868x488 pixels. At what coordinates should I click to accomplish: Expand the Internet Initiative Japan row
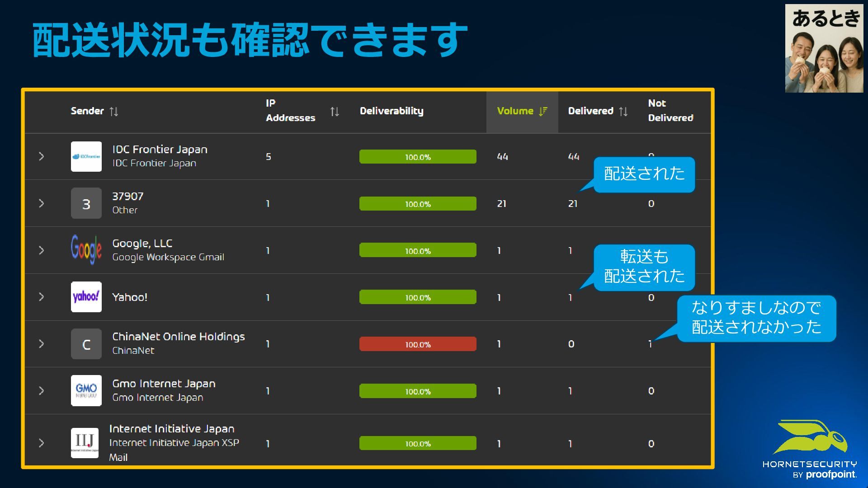click(41, 443)
